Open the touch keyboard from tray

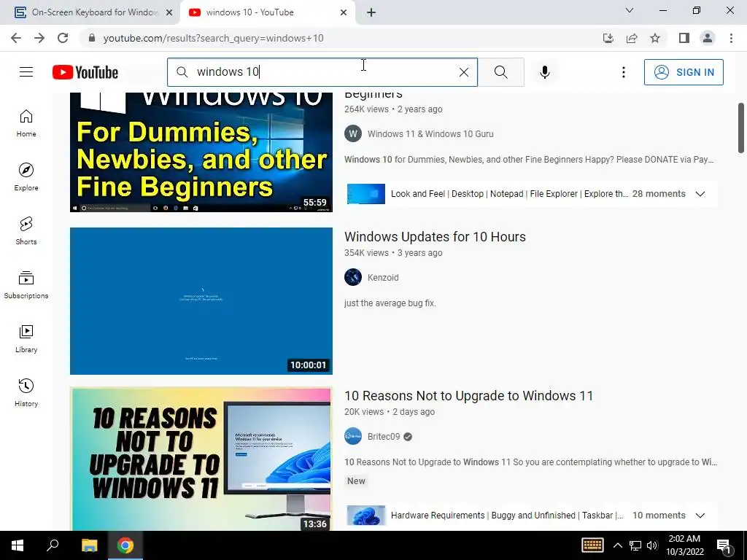click(592, 545)
